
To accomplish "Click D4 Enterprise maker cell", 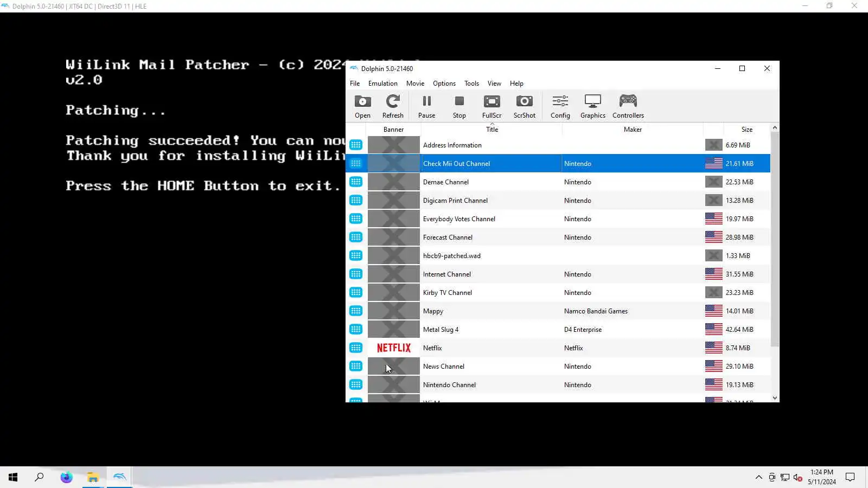I will point(583,330).
